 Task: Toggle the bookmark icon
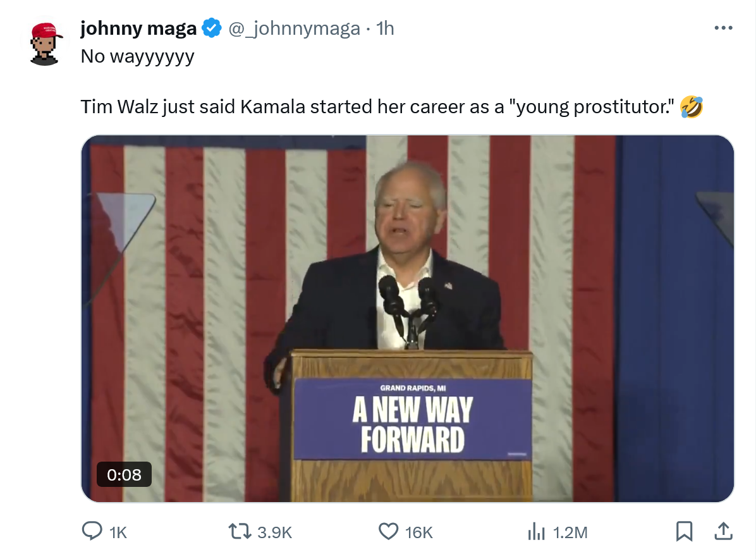point(684,532)
